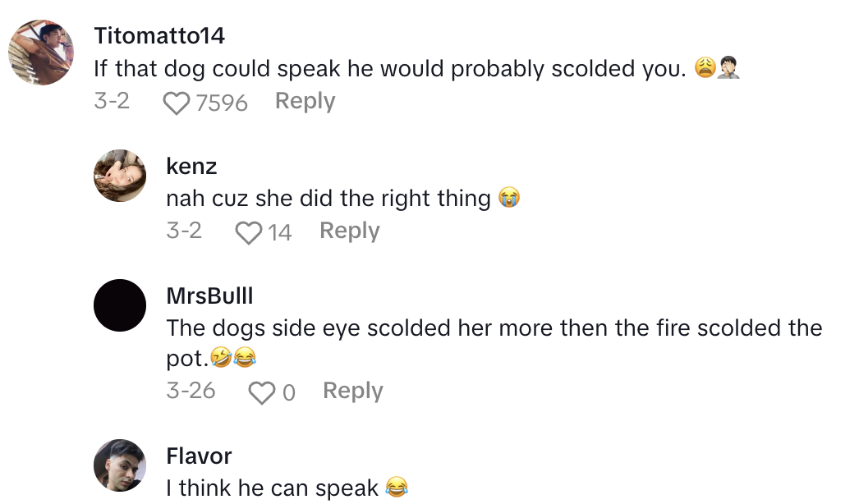Image resolution: width=859 pixels, height=504 pixels.
Task: Click MrsBulll's black profile avatar
Action: click(x=120, y=305)
